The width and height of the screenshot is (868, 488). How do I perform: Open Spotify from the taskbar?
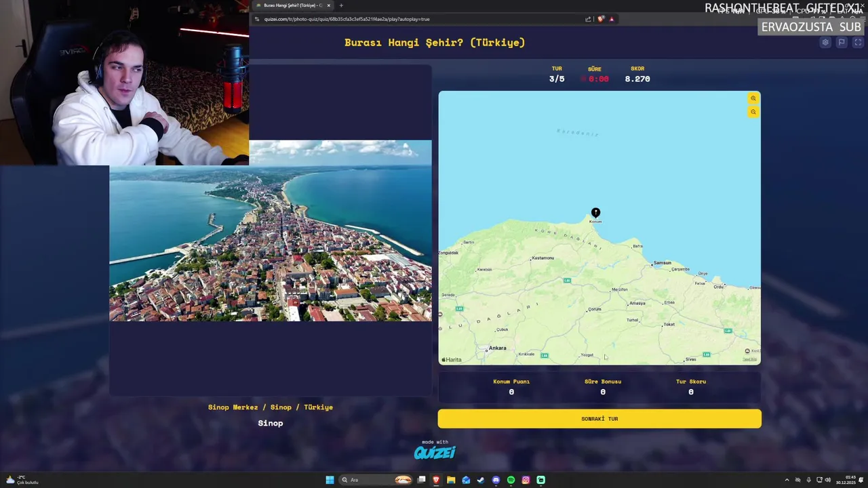[x=511, y=480]
